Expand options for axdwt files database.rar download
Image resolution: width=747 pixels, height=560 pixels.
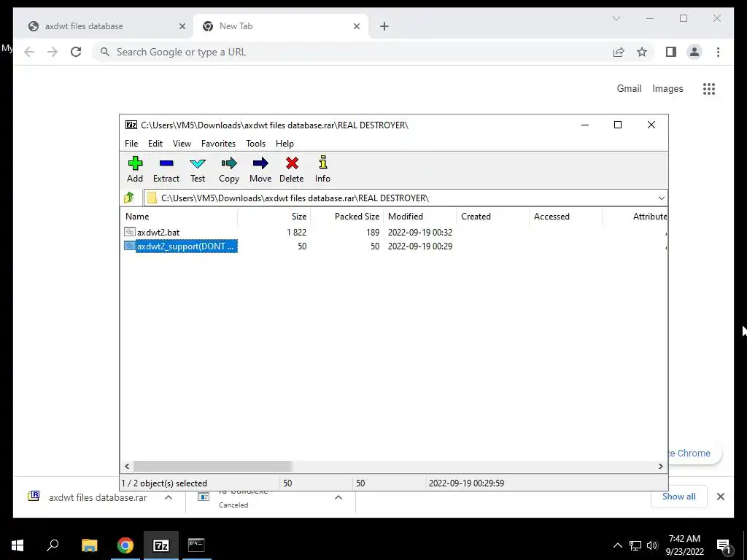tap(169, 497)
